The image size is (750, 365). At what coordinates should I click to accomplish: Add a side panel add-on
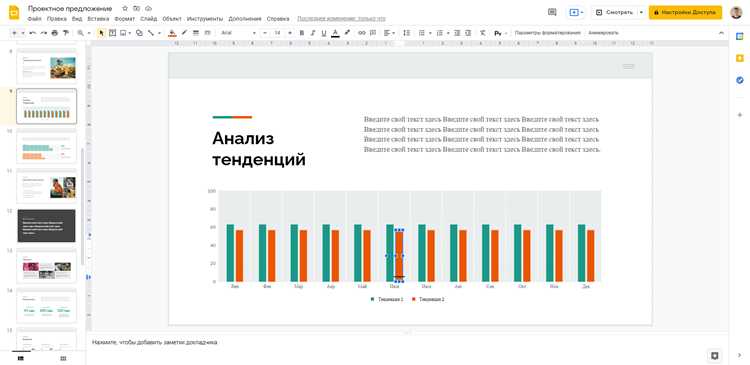point(740,115)
